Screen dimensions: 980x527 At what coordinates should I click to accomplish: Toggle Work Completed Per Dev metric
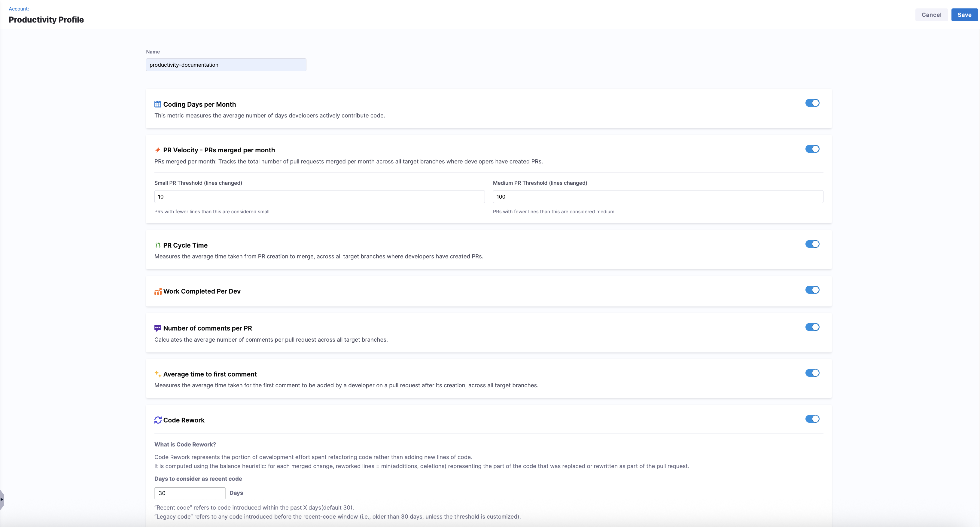pos(812,290)
